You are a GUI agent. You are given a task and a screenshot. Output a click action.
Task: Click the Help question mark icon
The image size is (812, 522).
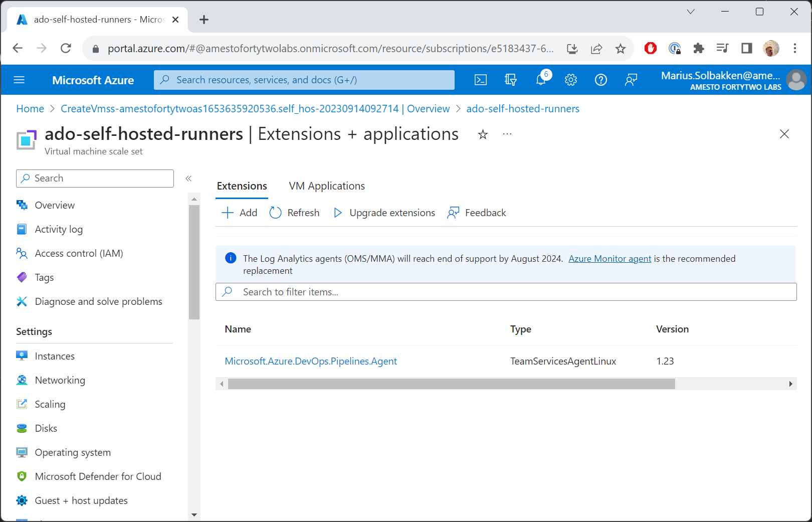point(600,80)
